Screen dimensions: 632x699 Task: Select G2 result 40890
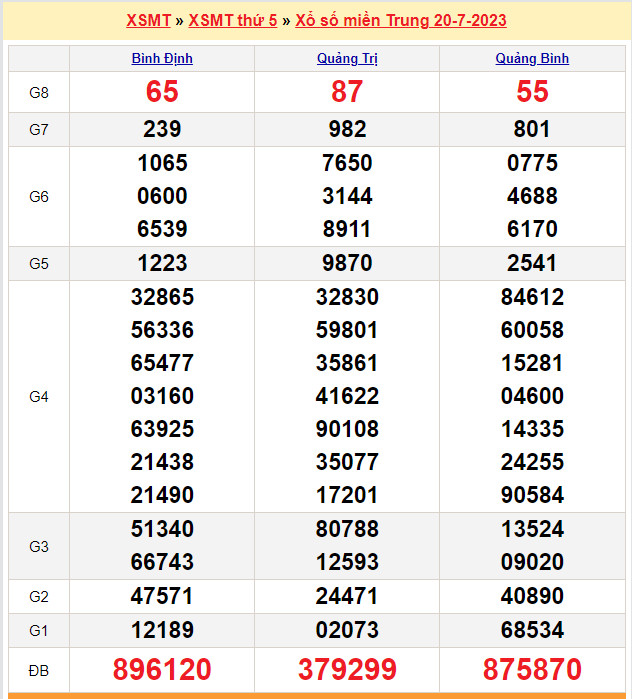[x=532, y=596]
